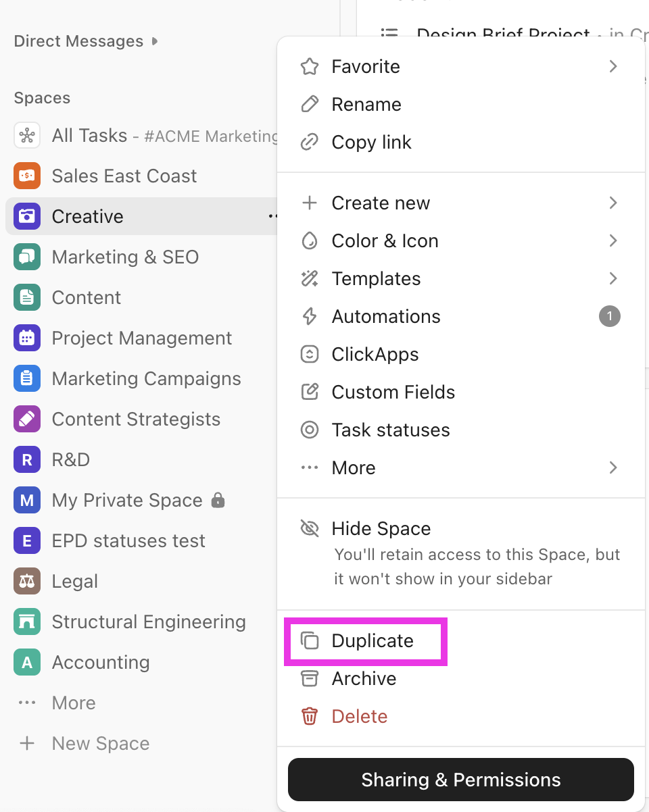Click the Task statuses target icon
The width and height of the screenshot is (649, 812).
[x=310, y=430]
